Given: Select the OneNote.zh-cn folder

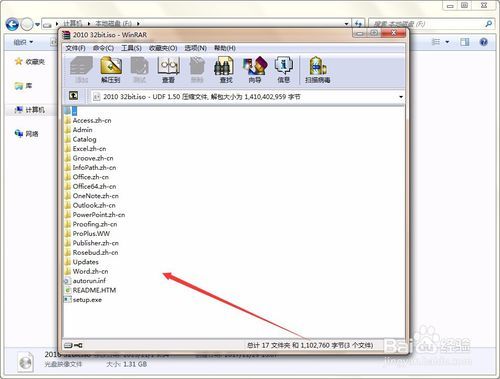Looking at the screenshot, I should point(92,196).
